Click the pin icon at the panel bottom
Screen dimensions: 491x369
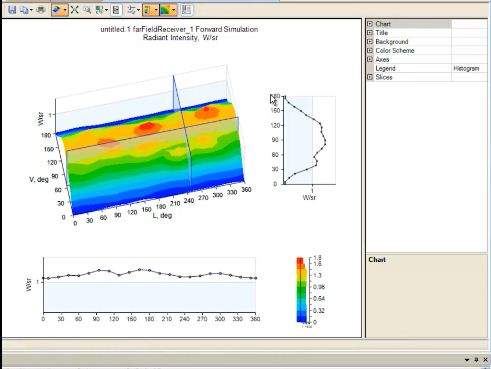(x=476, y=360)
